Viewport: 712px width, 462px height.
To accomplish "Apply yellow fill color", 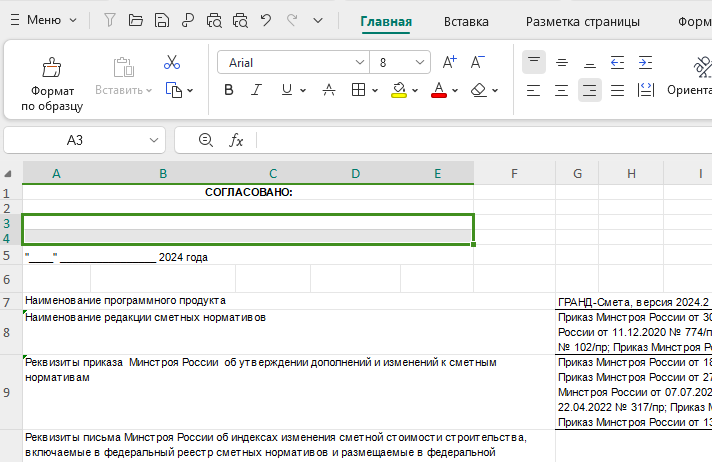I will 399,90.
